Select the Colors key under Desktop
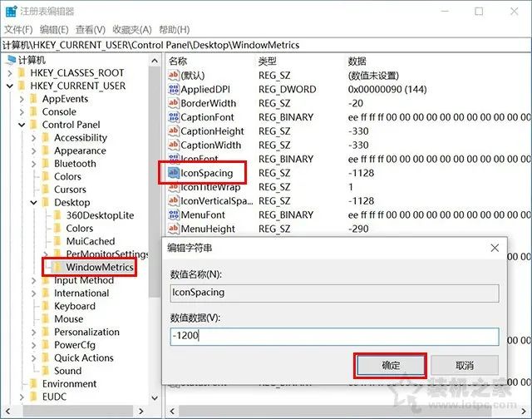The width and height of the screenshot is (532, 419). 80,229
